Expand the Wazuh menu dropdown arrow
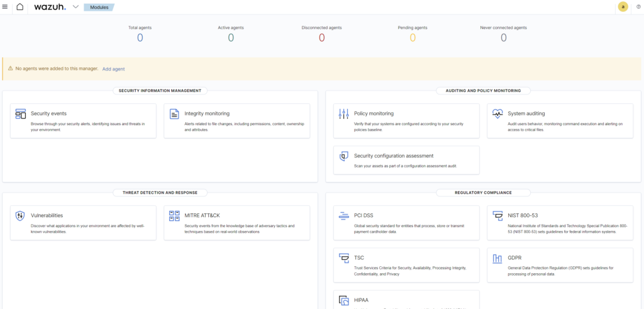Viewport: 644px width, 309px height. tap(75, 7)
